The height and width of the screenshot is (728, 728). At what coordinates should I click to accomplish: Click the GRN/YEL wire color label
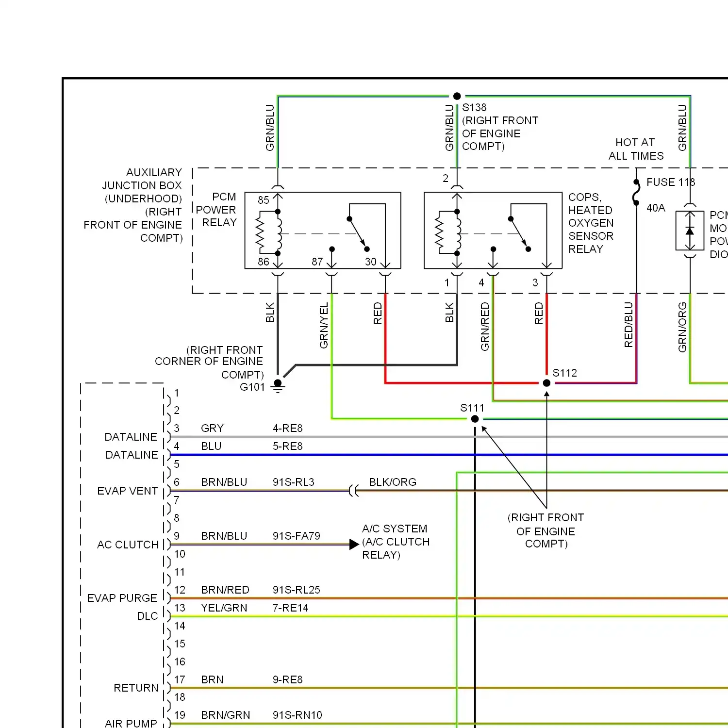pos(324,325)
